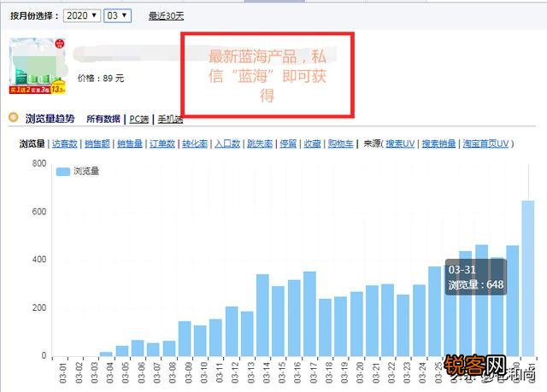Click the 03-12 bar in chart

coord(232,331)
